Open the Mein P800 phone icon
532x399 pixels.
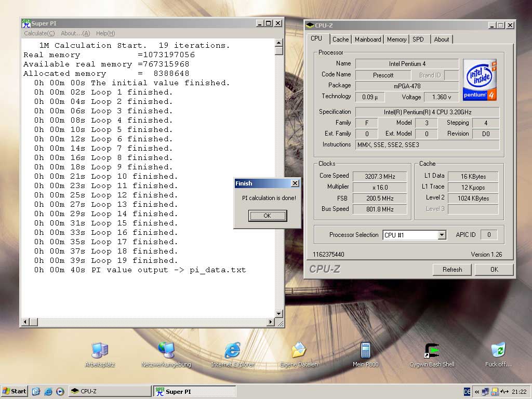point(365,351)
